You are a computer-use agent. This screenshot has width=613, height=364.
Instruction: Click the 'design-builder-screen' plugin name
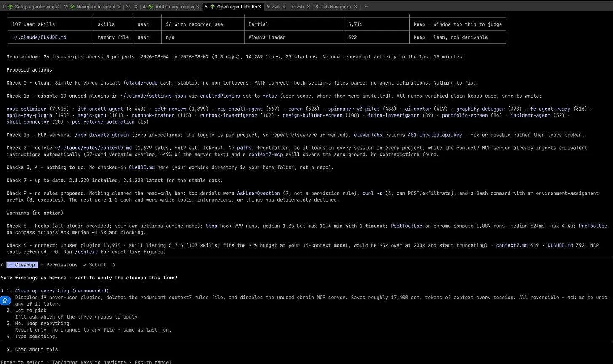(313, 115)
